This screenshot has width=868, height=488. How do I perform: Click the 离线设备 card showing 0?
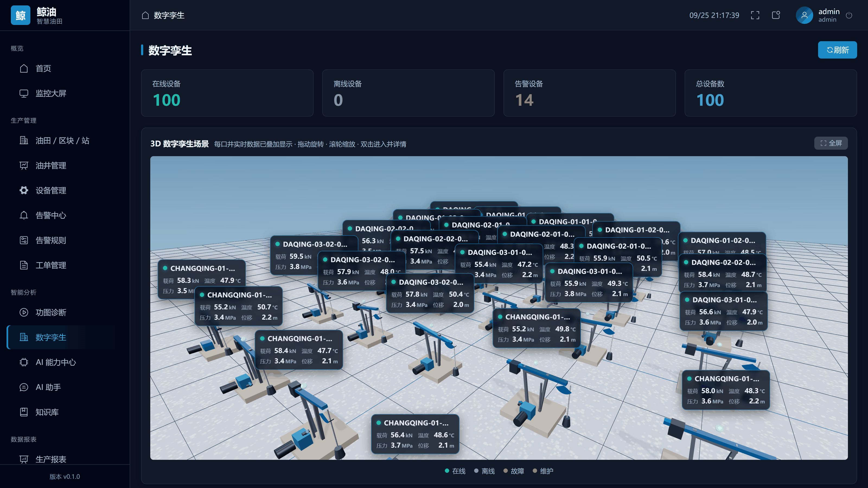(x=409, y=93)
